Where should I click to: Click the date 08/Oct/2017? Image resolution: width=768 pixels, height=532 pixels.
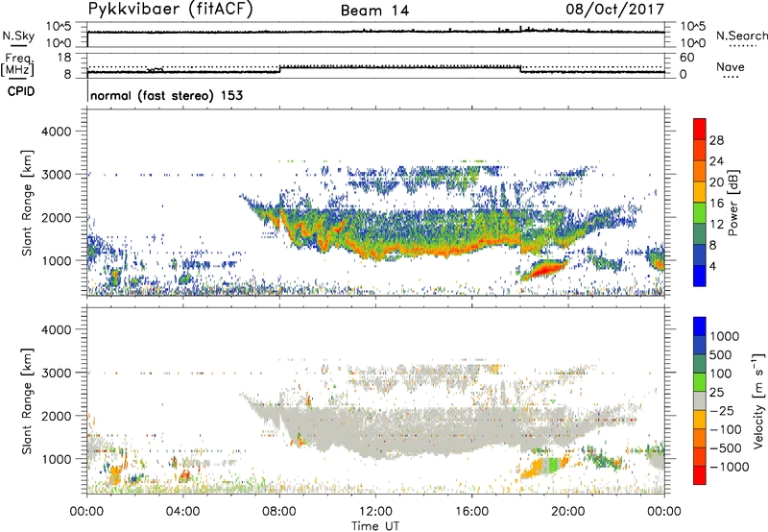point(615,10)
